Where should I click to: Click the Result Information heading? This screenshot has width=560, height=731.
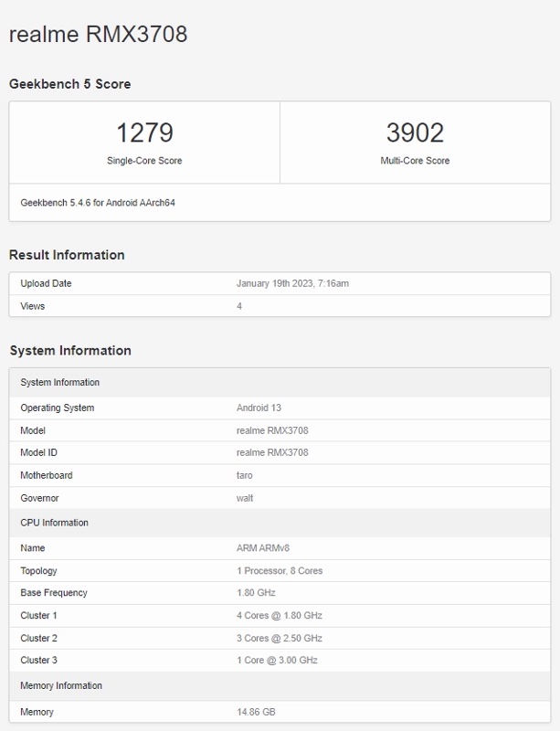click(x=67, y=255)
